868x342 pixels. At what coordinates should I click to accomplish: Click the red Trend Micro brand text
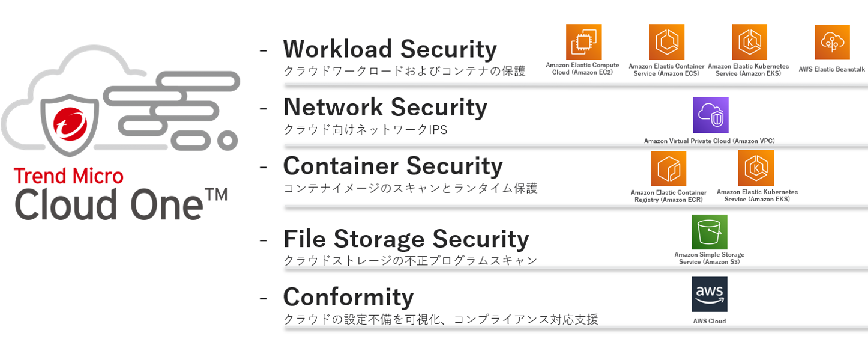point(68,176)
